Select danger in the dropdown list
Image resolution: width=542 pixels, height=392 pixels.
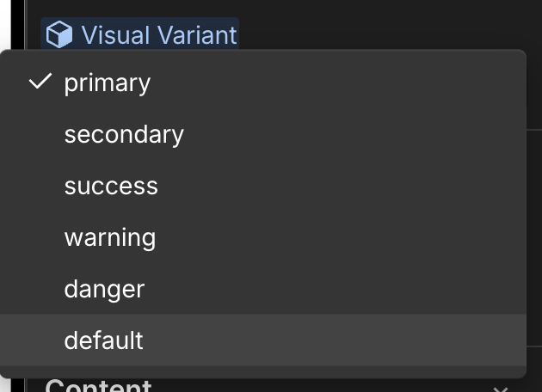coord(104,289)
